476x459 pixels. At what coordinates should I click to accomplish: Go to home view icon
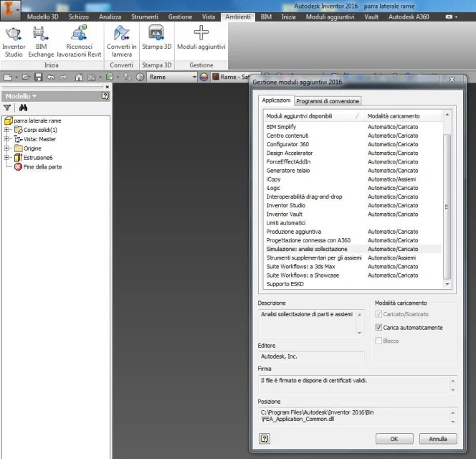(x=79, y=77)
